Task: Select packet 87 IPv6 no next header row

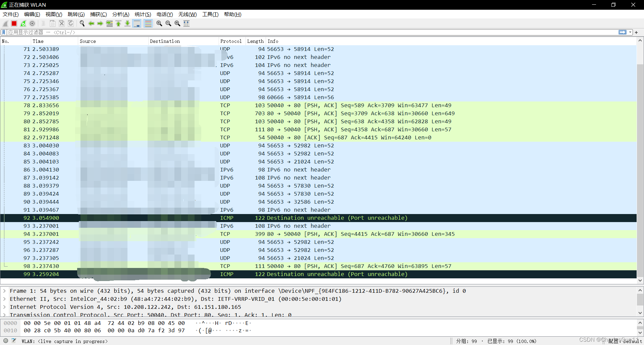Action: 318,178
